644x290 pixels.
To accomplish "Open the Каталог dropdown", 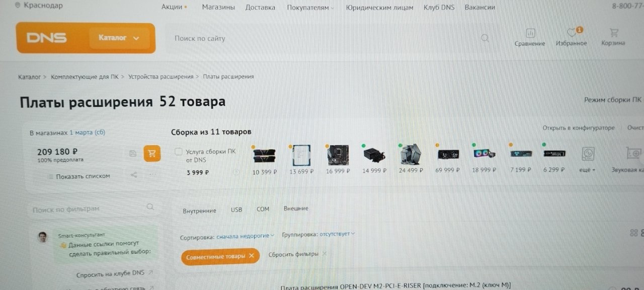I will (119, 38).
